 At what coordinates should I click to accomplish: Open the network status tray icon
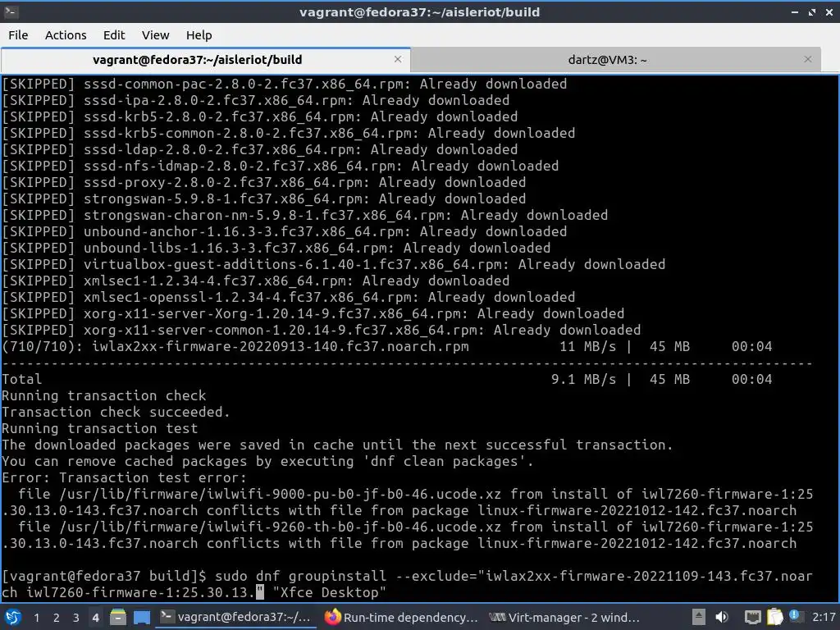coord(753,618)
